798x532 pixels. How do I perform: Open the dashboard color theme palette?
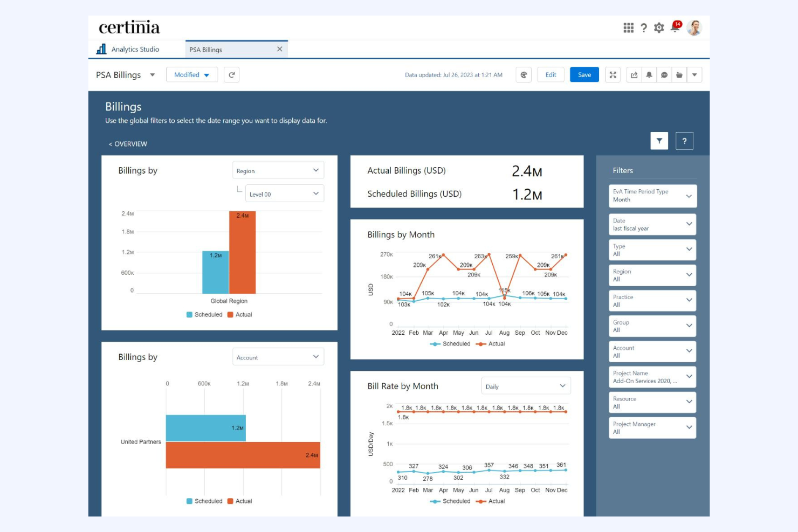(524, 74)
